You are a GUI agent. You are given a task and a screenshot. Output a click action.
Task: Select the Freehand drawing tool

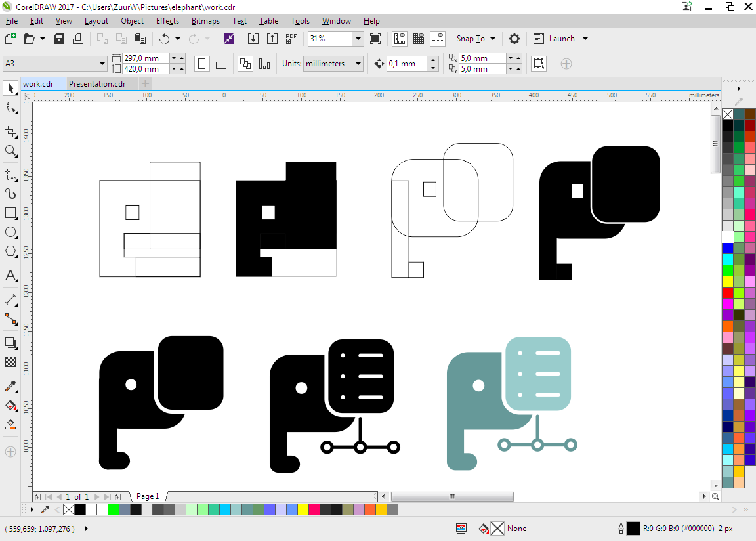click(10, 175)
